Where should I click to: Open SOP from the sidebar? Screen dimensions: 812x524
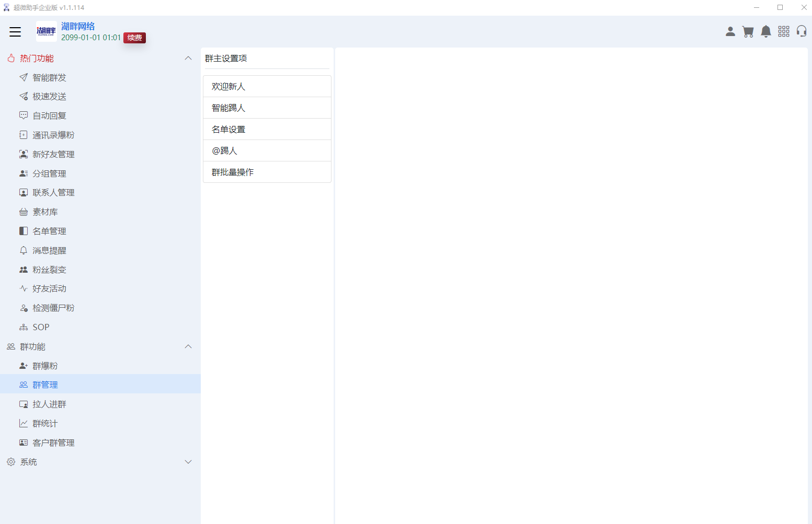click(x=41, y=328)
